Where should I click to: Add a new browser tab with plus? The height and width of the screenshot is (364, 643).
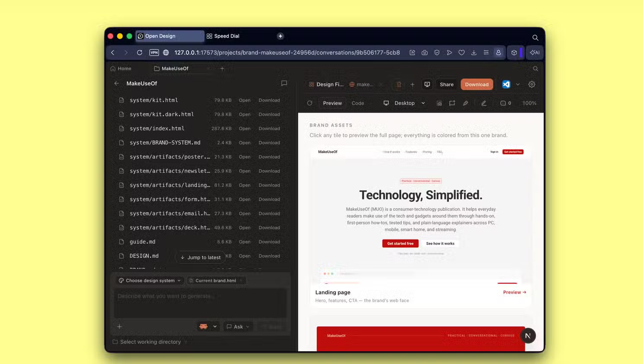coord(281,36)
